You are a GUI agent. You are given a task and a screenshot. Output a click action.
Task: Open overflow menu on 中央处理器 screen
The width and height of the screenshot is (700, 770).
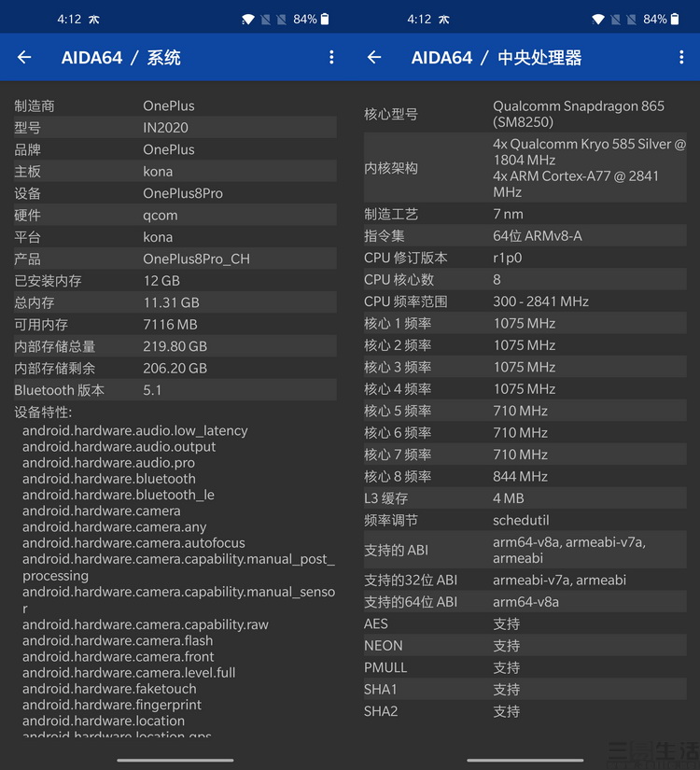coord(681,58)
